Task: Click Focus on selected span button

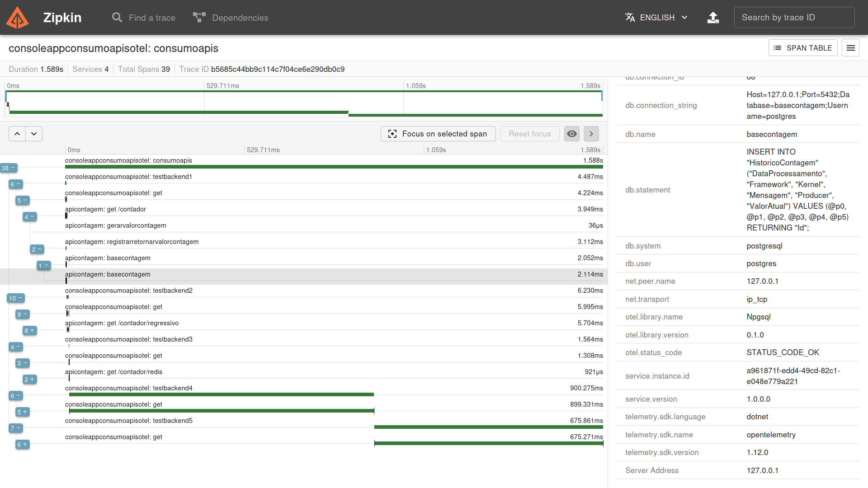Action: [438, 134]
